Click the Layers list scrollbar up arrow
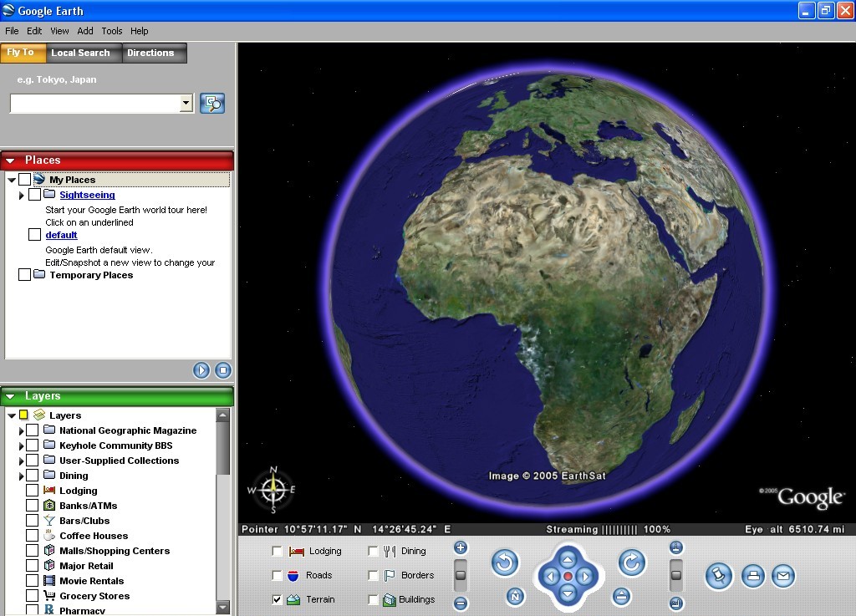 point(222,415)
